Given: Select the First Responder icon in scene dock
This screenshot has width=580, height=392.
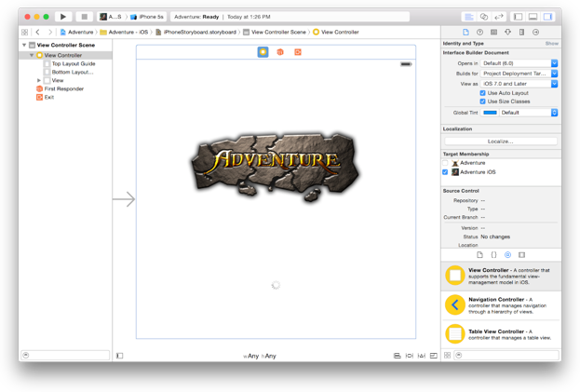Looking at the screenshot, I should [x=280, y=52].
